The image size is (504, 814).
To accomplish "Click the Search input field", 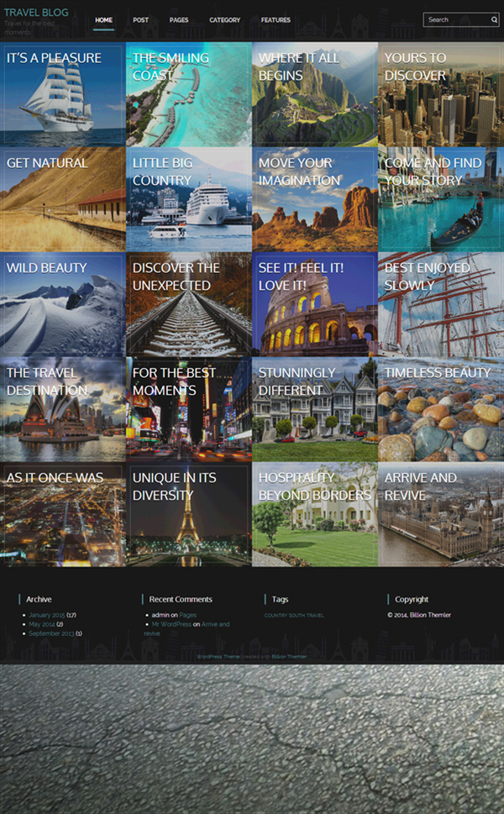I will tap(456, 19).
